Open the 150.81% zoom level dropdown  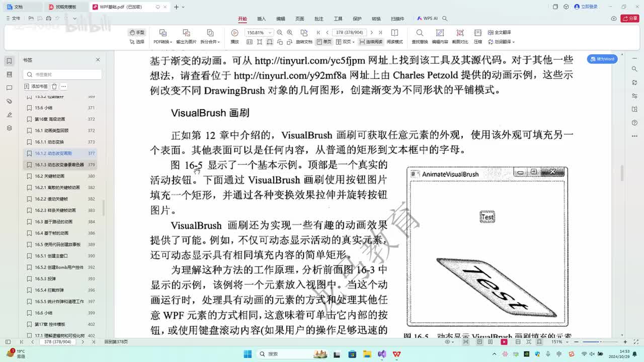point(259,33)
